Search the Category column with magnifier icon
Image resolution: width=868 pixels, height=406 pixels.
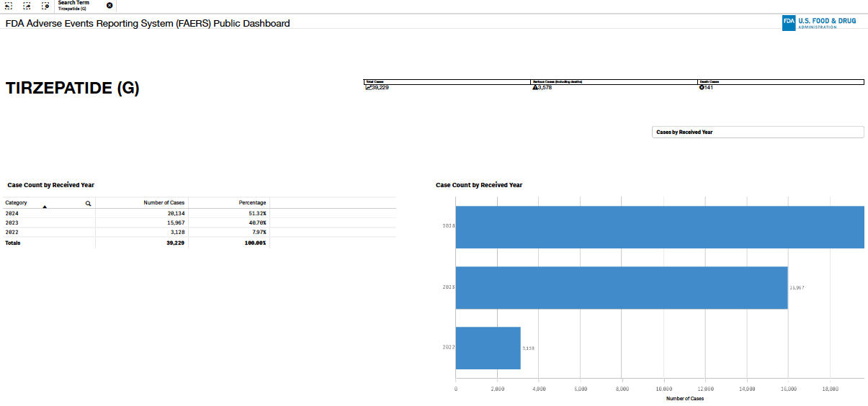(x=89, y=204)
